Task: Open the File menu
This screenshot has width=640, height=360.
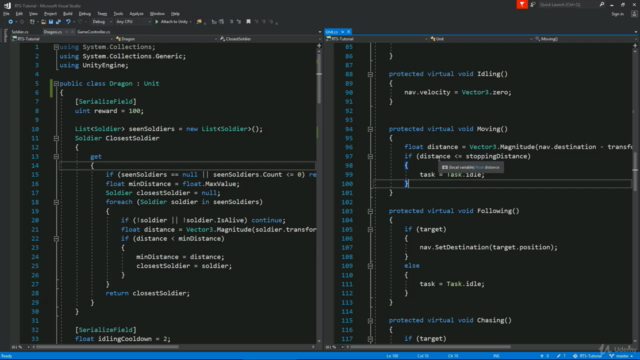Action: click(6, 14)
